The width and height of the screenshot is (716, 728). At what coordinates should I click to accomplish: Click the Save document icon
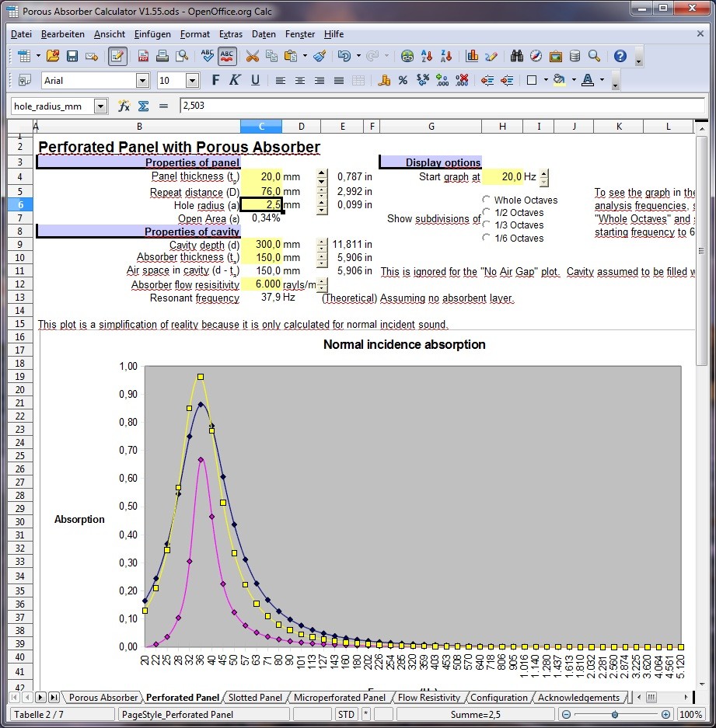pyautogui.click(x=72, y=56)
